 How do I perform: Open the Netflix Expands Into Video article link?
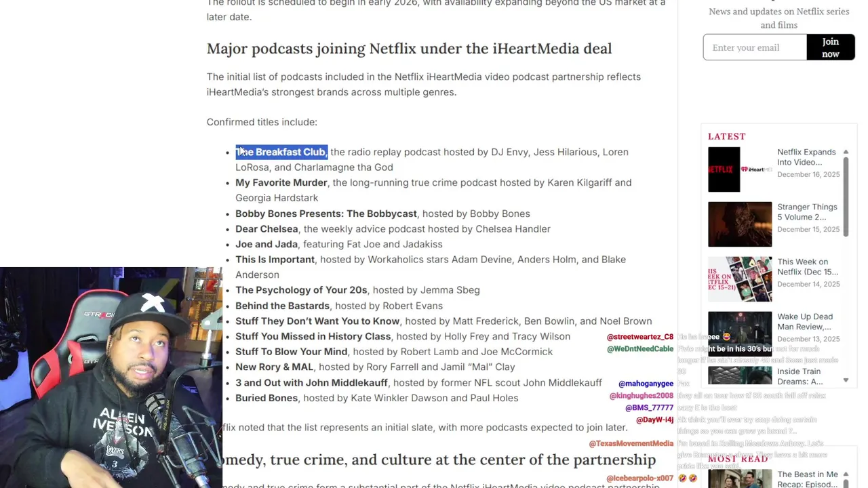[806, 157]
